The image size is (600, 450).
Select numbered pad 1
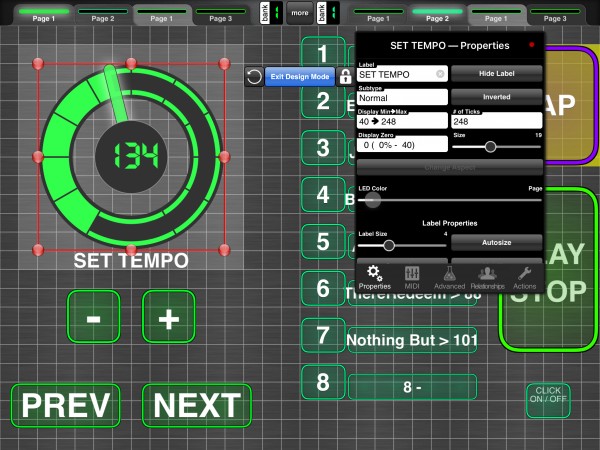[323, 54]
